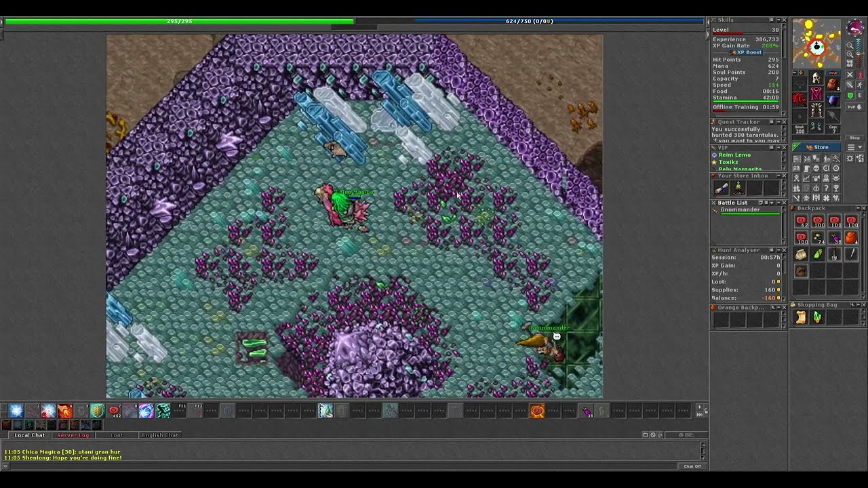This screenshot has width=868, height=488.
Task: Select the meat stack of 62
Action: (x=801, y=221)
